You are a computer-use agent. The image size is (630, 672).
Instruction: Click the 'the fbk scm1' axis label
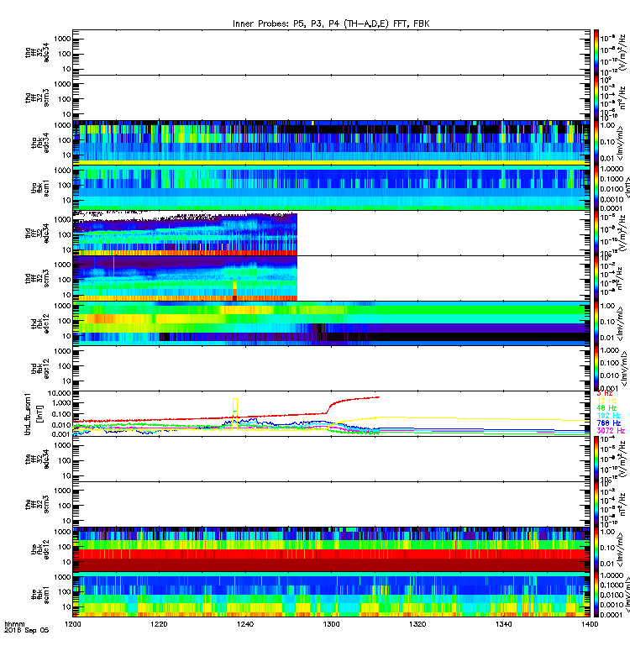pos(40,595)
